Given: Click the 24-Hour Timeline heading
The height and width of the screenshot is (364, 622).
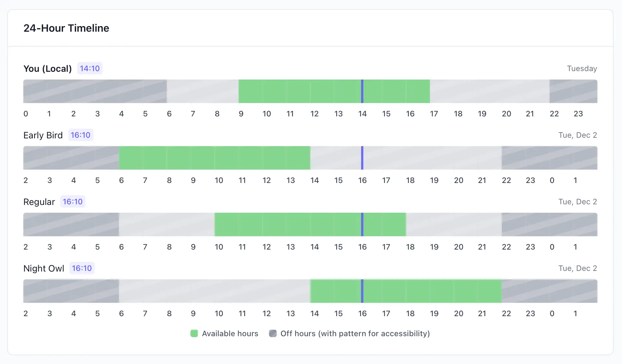Looking at the screenshot, I should [66, 28].
